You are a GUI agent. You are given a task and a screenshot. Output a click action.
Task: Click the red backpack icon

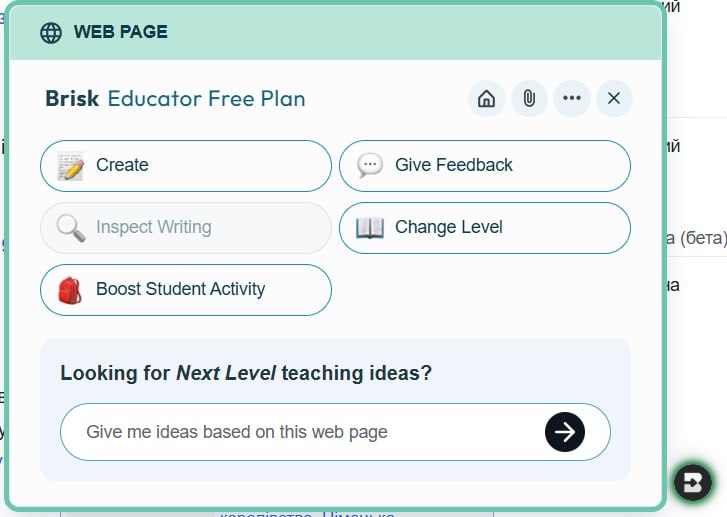[70, 290]
